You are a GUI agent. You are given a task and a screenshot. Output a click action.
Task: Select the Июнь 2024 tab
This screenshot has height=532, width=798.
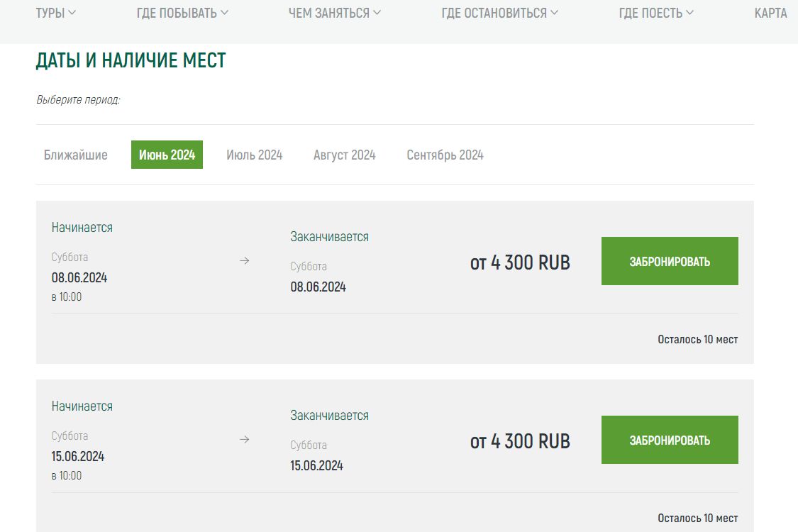click(x=167, y=155)
